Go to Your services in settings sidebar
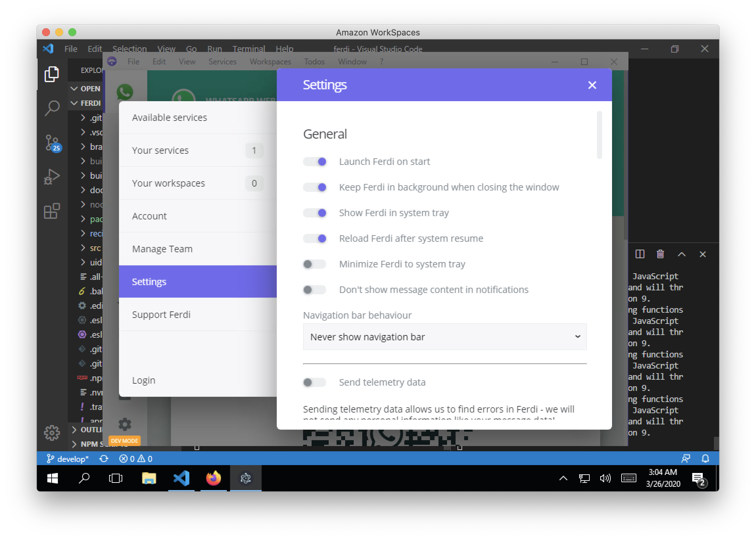756x540 pixels. [198, 150]
